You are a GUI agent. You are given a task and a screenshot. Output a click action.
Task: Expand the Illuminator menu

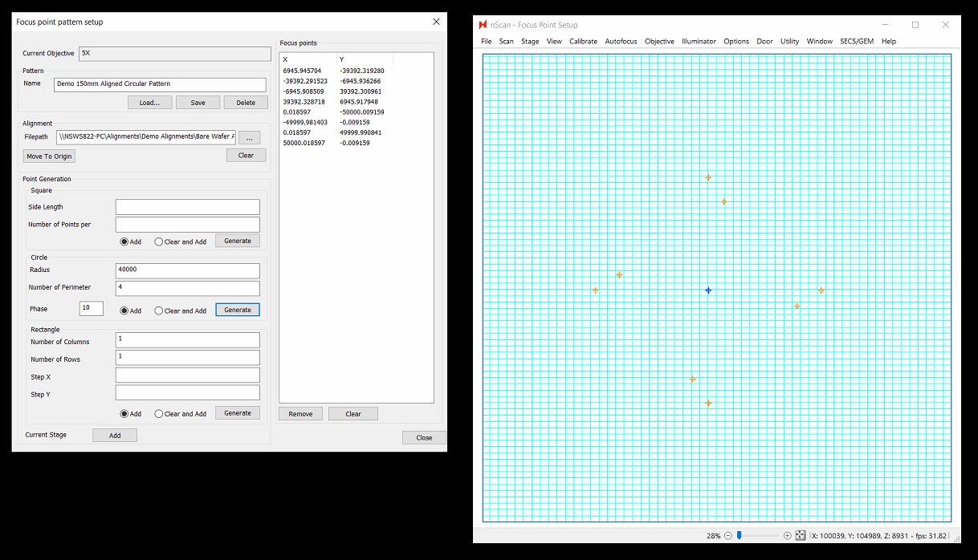(x=699, y=42)
